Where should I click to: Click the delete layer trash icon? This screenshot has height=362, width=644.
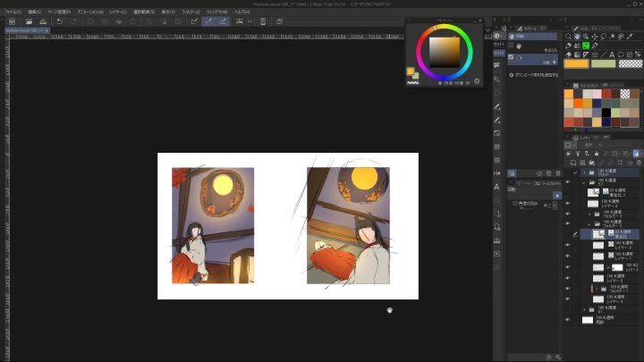click(x=639, y=163)
